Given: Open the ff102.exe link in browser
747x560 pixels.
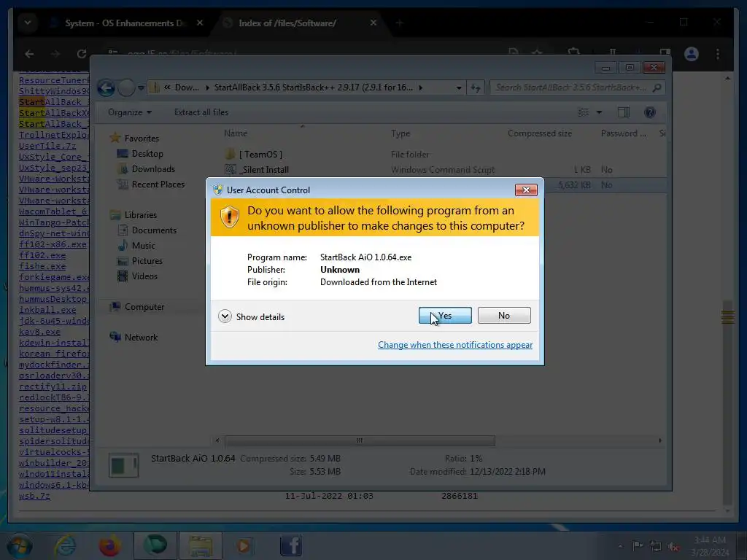Looking at the screenshot, I should [42, 255].
